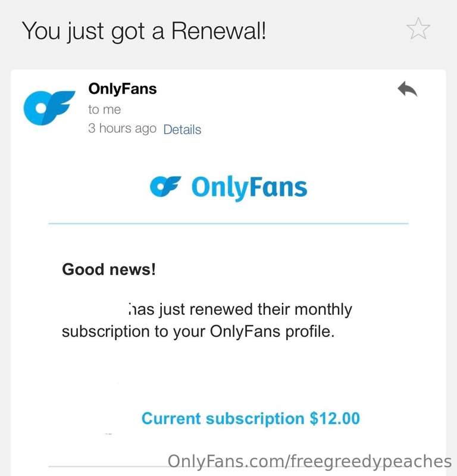Click the '3 hours ago' timestamp

point(122,129)
